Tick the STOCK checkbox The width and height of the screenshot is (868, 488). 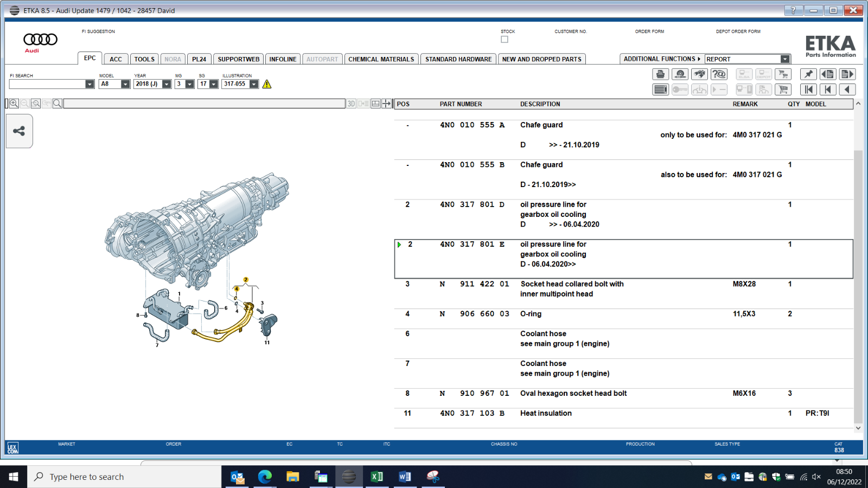pyautogui.click(x=505, y=39)
